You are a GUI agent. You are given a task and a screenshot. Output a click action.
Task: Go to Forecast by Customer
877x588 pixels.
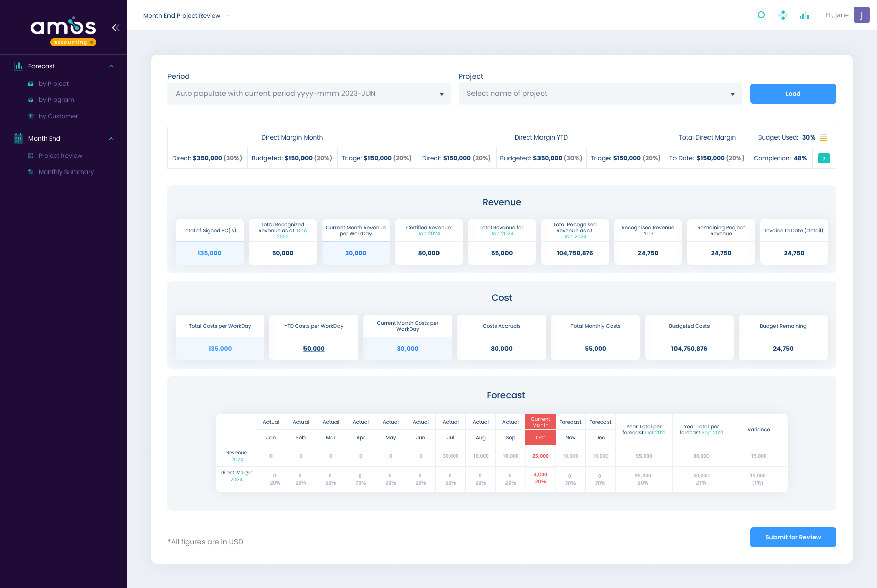point(58,116)
